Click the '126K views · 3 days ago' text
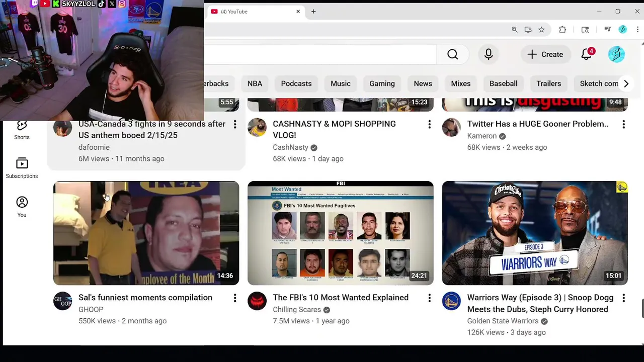This screenshot has height=362, width=644. tap(506, 332)
